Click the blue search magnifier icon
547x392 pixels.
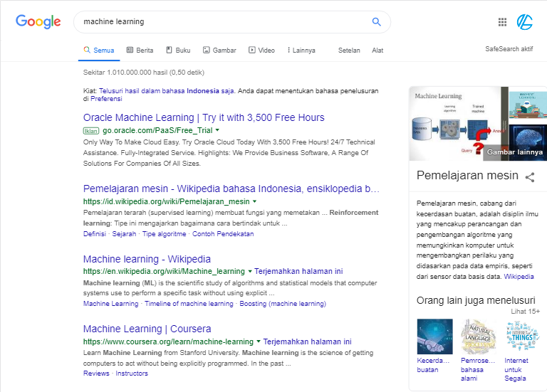376,21
